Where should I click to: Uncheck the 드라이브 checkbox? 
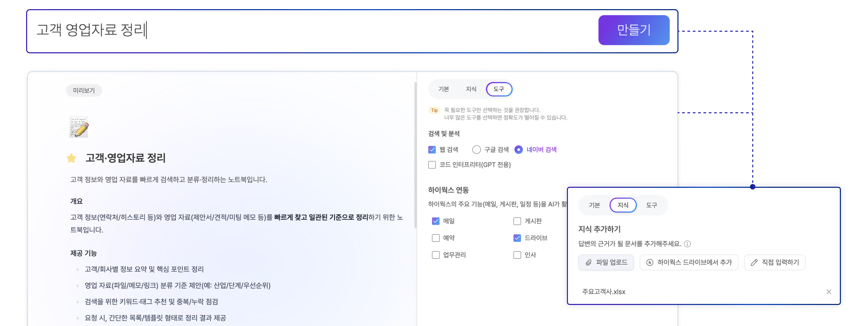click(517, 238)
